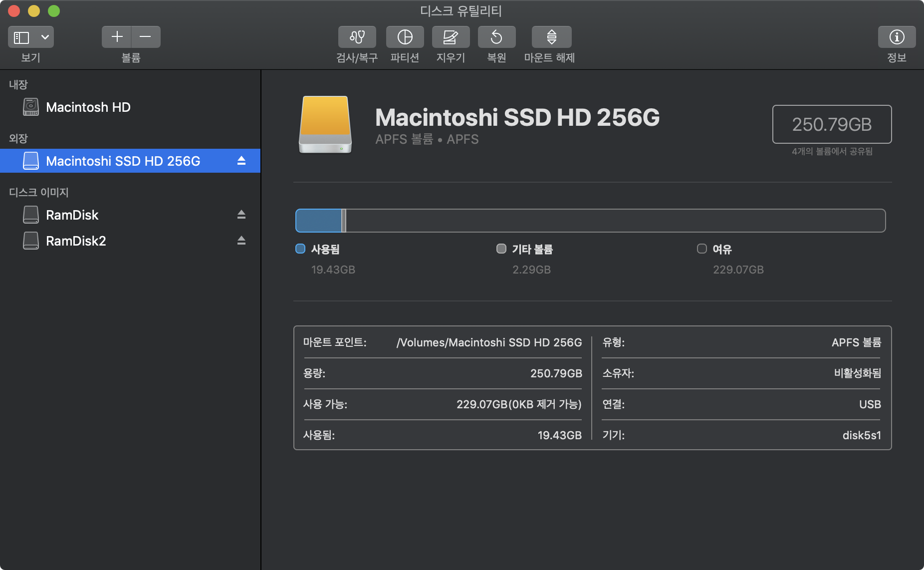This screenshot has height=570, width=924.
Task: Open the view options dropdown chevron
Action: click(x=45, y=37)
